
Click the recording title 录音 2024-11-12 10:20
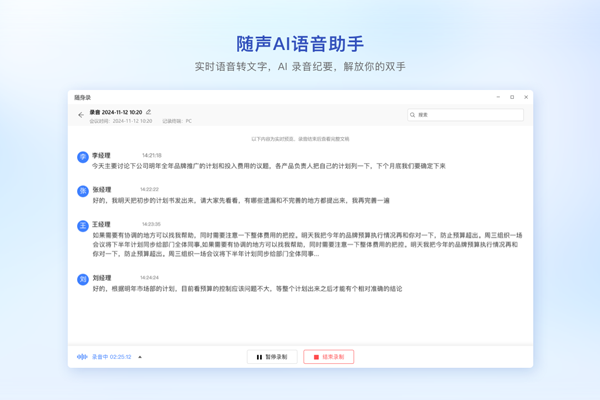[x=116, y=112]
